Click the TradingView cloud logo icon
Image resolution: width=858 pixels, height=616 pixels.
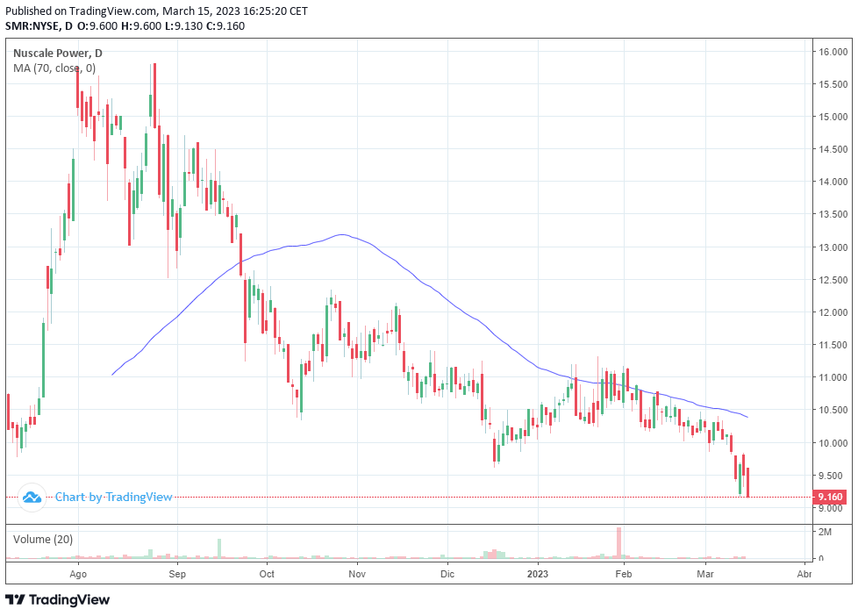32,498
